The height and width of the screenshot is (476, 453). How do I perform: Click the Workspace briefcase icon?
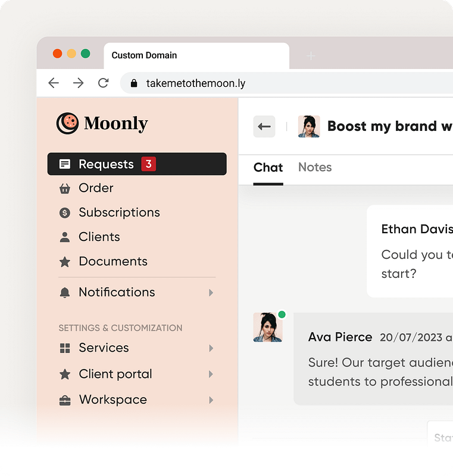65,400
